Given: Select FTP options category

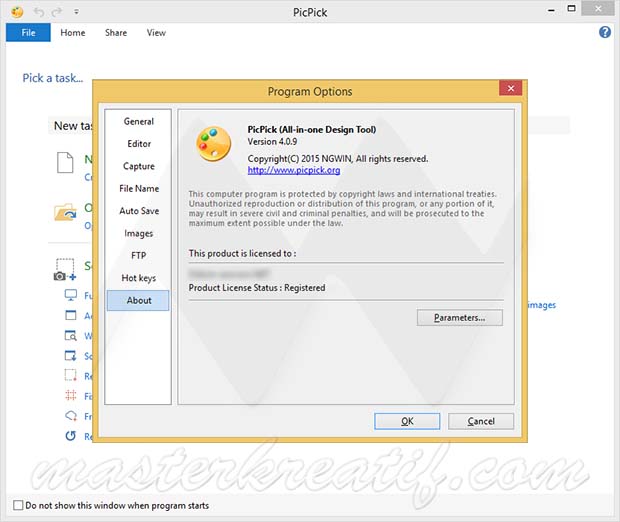Looking at the screenshot, I should 138,255.
